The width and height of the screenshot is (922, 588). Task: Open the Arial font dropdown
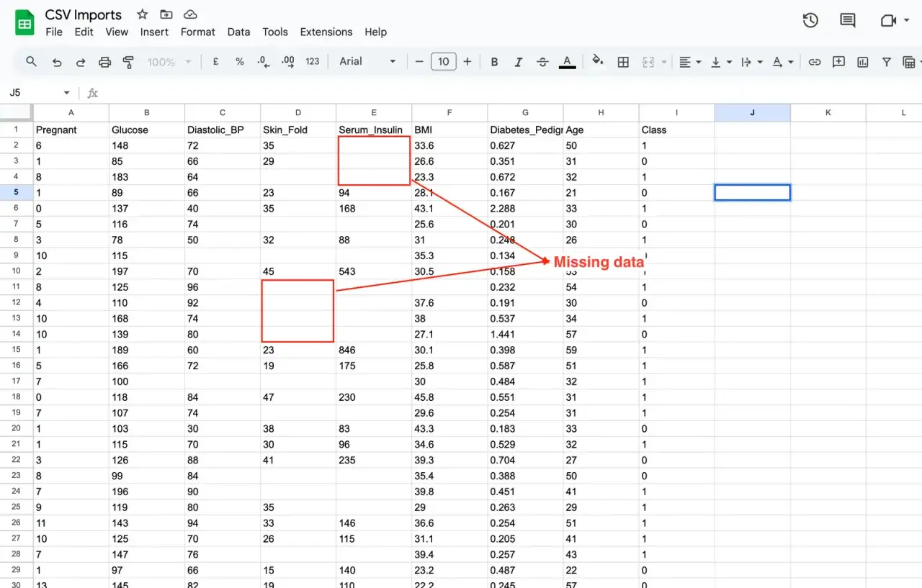pos(368,62)
